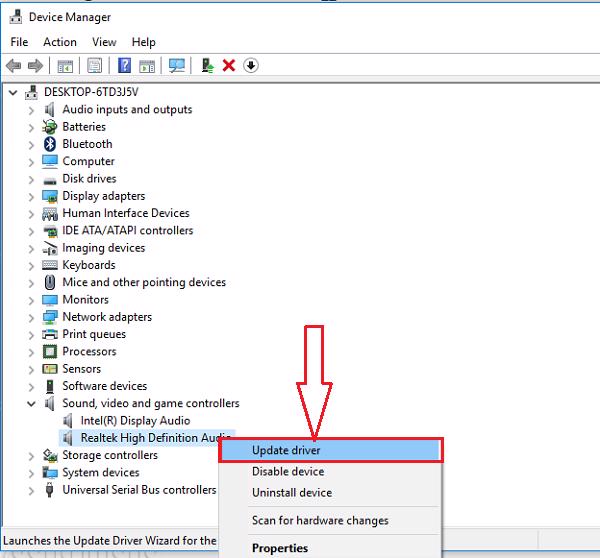Viewport: 600px width, 558px height.
Task: Expand the Monitors category
Action: pos(31,300)
